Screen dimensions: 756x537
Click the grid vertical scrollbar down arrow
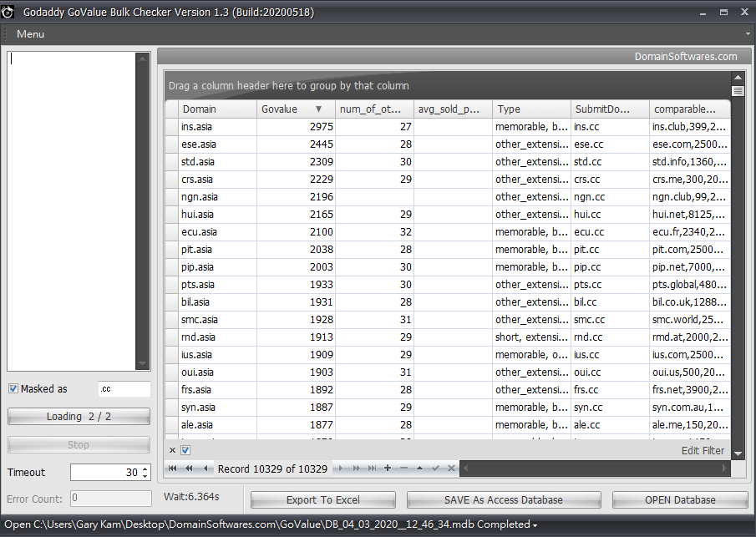pyautogui.click(x=738, y=453)
